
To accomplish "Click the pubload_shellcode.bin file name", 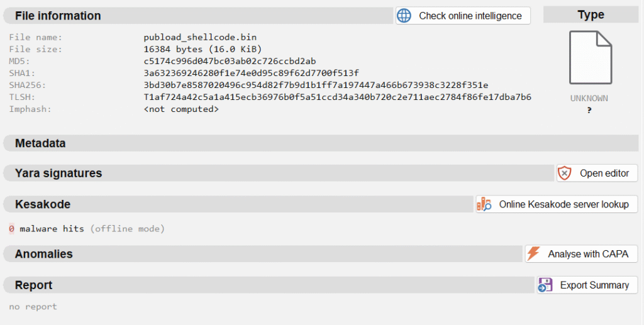I will [200, 37].
